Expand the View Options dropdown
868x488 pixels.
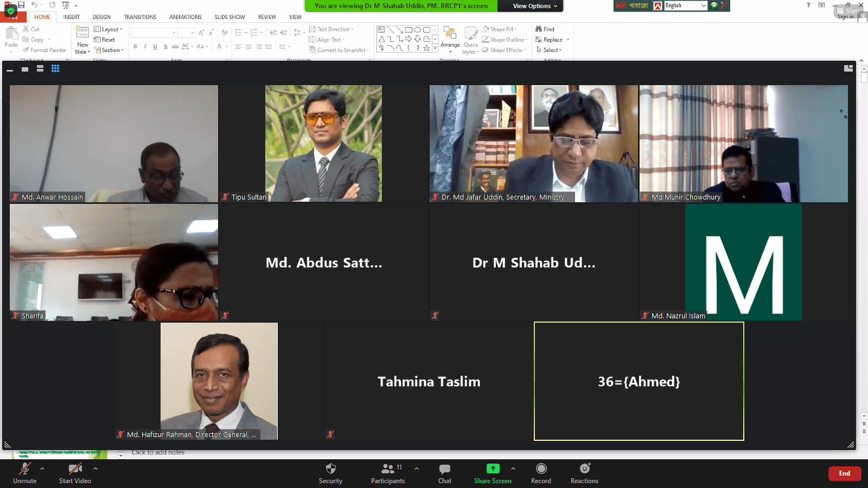(535, 6)
